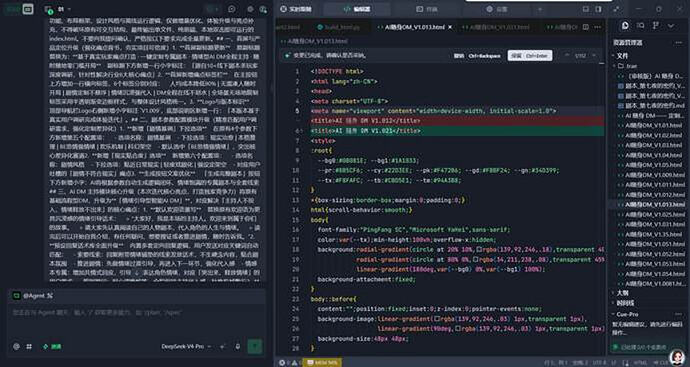
Task: Open chat panel settings gear icon
Action: (250, 9)
